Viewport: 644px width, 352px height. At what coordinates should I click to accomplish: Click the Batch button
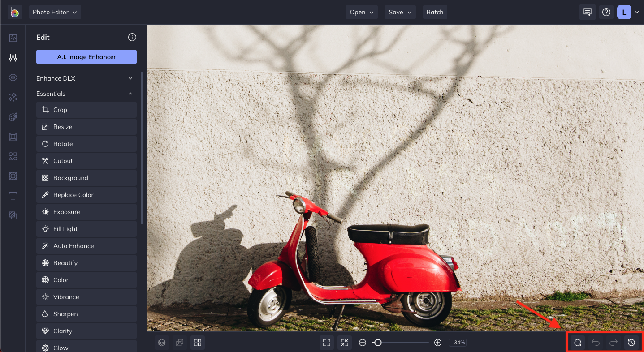click(x=434, y=12)
